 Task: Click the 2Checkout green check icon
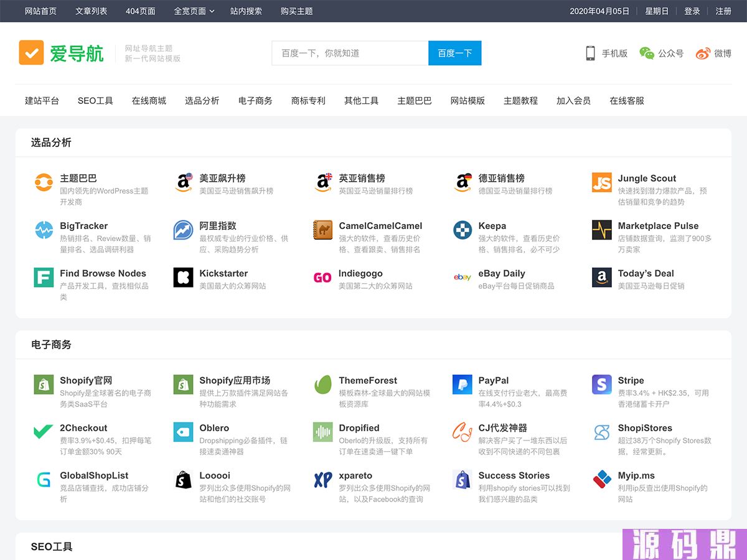[x=44, y=432]
